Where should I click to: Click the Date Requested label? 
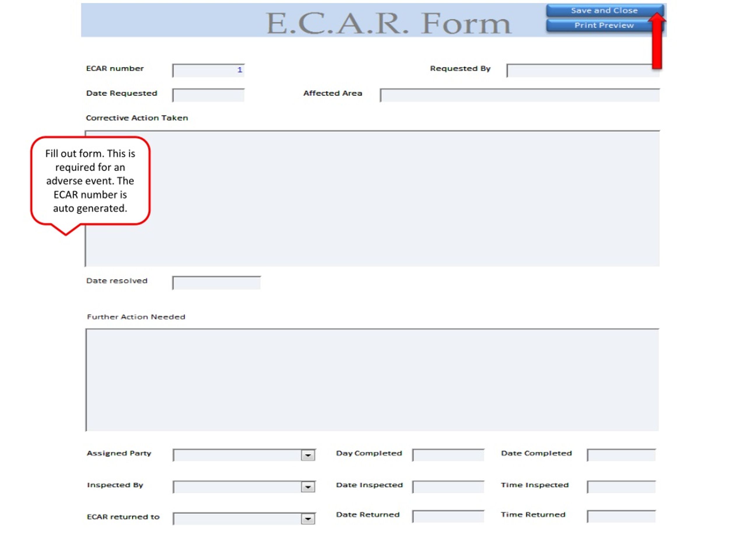[122, 93]
